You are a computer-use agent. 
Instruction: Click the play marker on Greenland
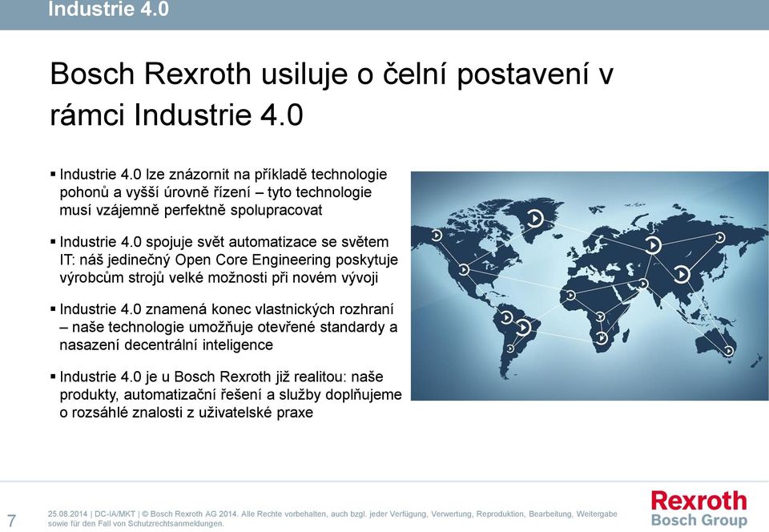coord(535,217)
